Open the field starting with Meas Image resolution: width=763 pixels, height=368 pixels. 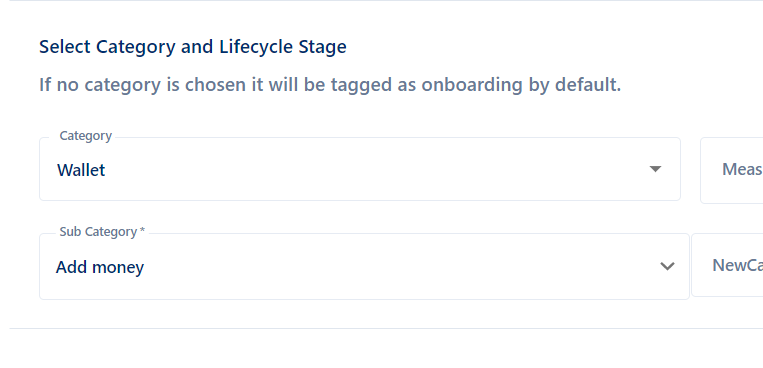coord(731,170)
